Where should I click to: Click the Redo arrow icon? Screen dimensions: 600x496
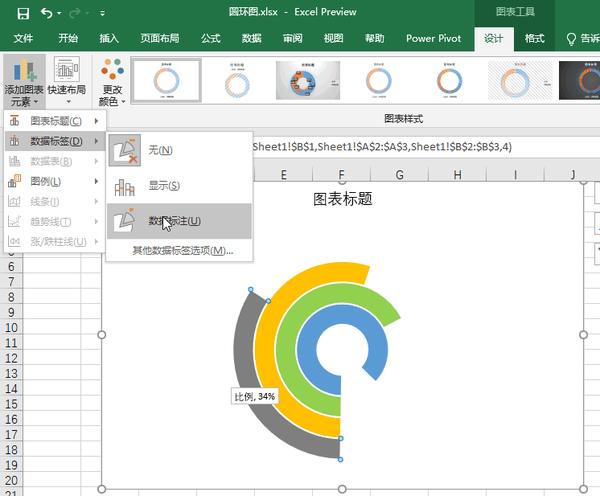pos(75,13)
